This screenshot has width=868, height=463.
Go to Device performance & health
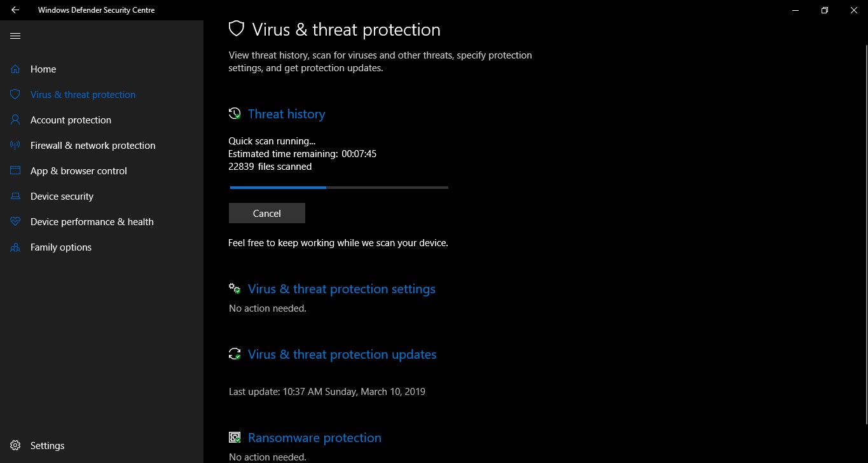point(92,222)
